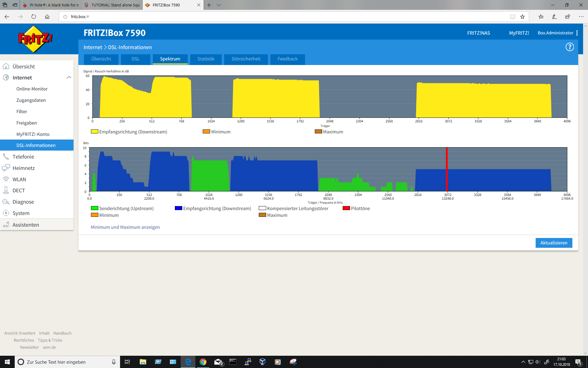
Task: Click the red Pilottöne legend swatch
Action: pos(346,208)
